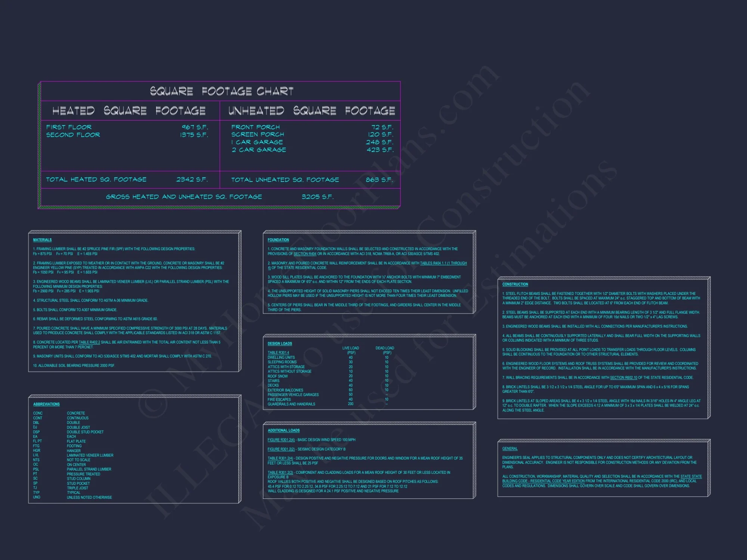Click FIGURE R301.2(4) basic wind speed reference

pyautogui.click(x=281, y=440)
